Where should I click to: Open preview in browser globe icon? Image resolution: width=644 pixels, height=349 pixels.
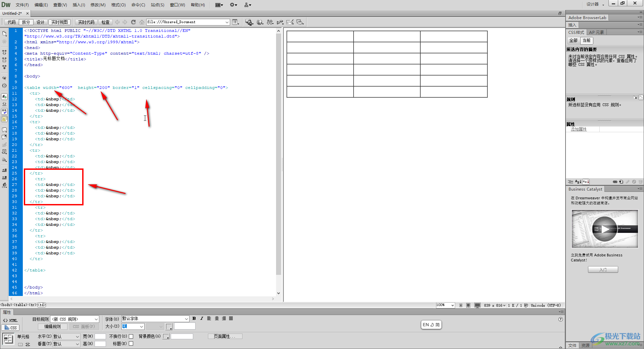tap(260, 22)
